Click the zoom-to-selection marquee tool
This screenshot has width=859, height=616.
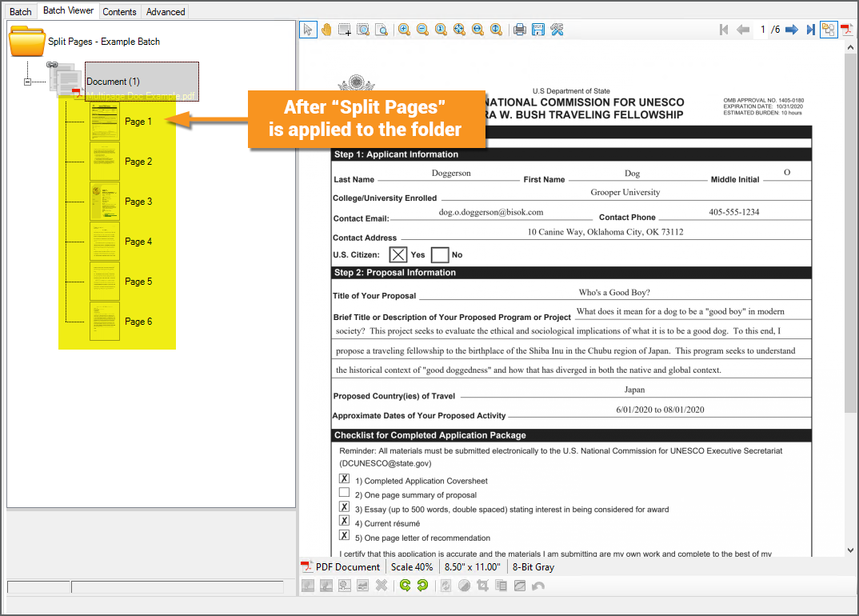[x=362, y=30]
